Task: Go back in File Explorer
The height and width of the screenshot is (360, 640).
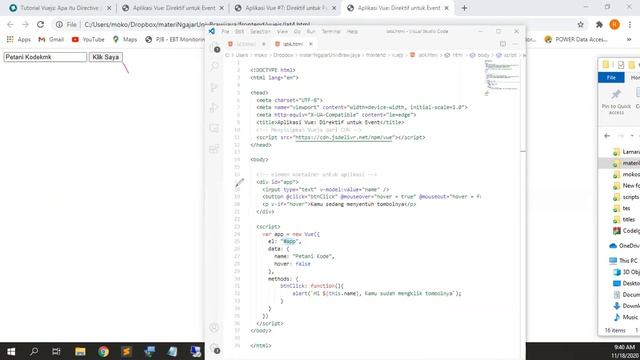Action: [x=607, y=136]
